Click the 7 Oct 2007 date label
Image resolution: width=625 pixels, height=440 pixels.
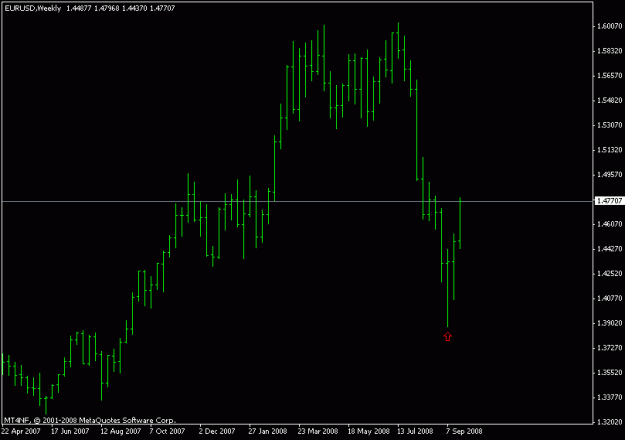167,431
